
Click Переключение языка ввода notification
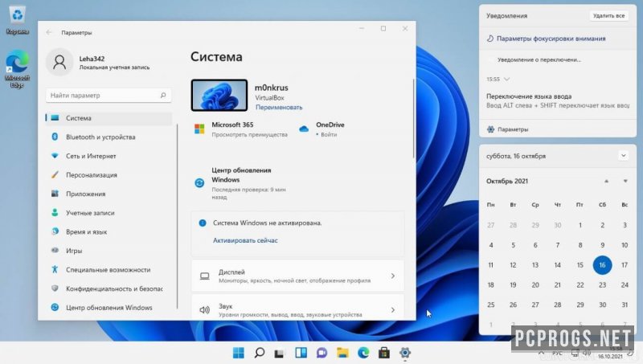point(558,100)
